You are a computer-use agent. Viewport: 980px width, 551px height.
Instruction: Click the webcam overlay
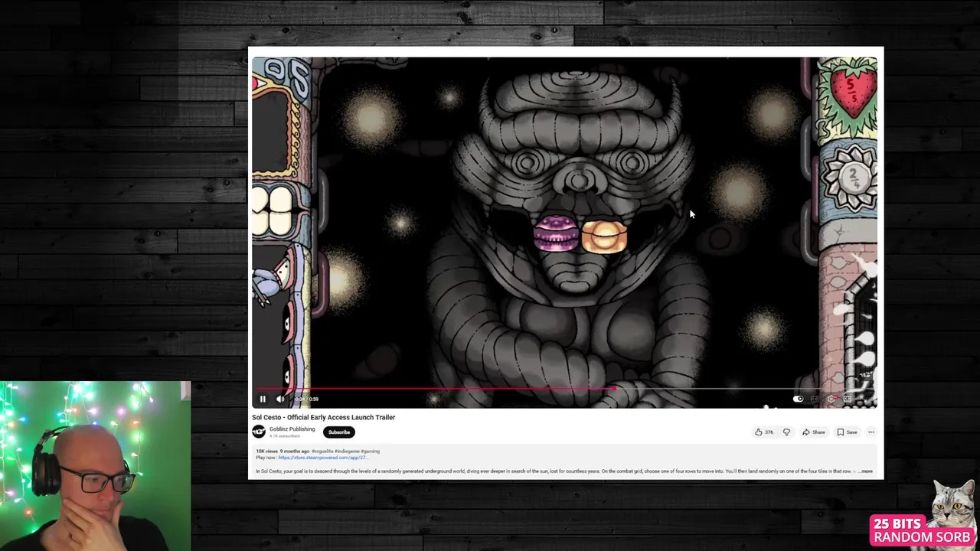pyautogui.click(x=95, y=466)
